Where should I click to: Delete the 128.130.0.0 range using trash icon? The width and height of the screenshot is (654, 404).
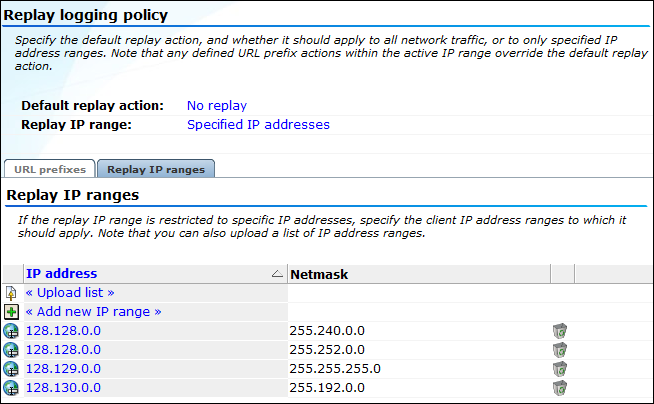click(x=560, y=388)
